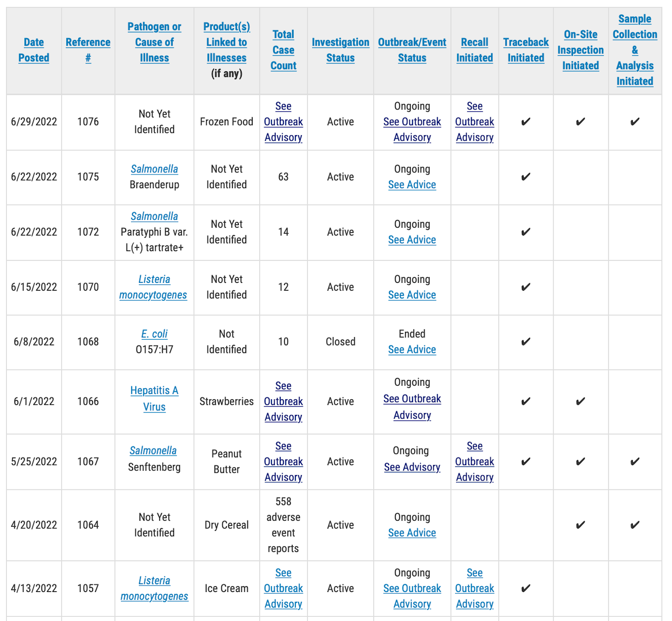
Task: Sort by On-Site Inspection Initiated header
Action: (580, 50)
